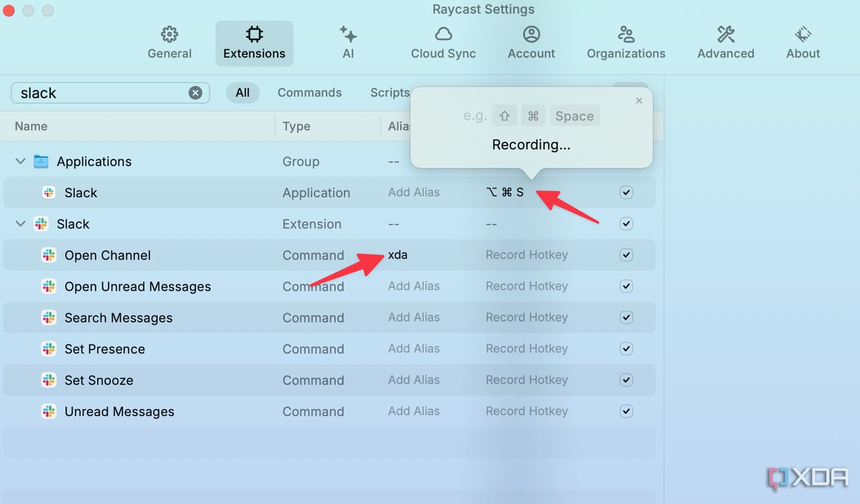This screenshot has height=504, width=860.
Task: Uncheck Open Channel command checkbox
Action: (626, 255)
